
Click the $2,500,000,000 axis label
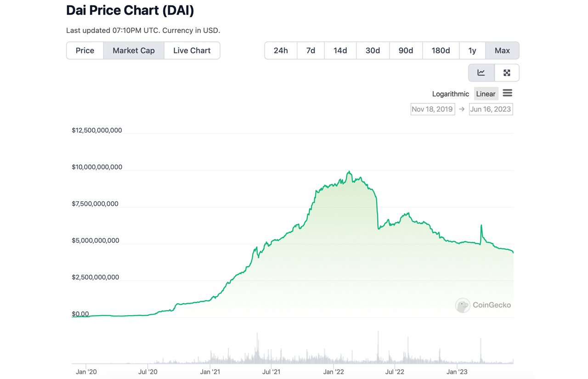pos(96,277)
